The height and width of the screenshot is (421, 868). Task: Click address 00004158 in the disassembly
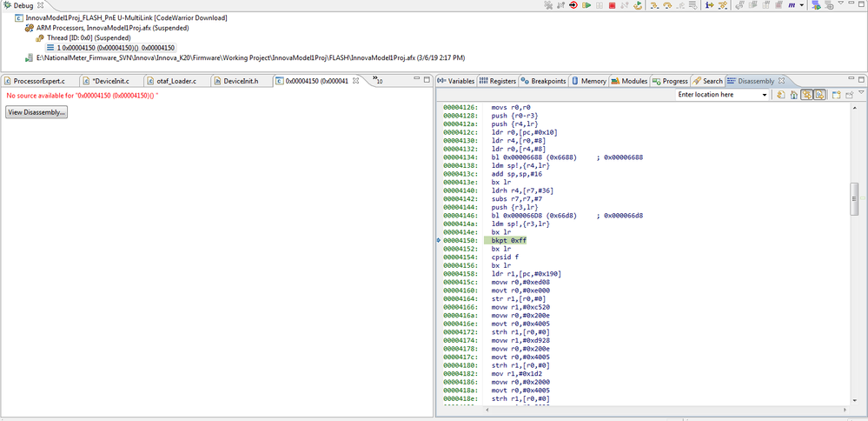[x=460, y=274]
